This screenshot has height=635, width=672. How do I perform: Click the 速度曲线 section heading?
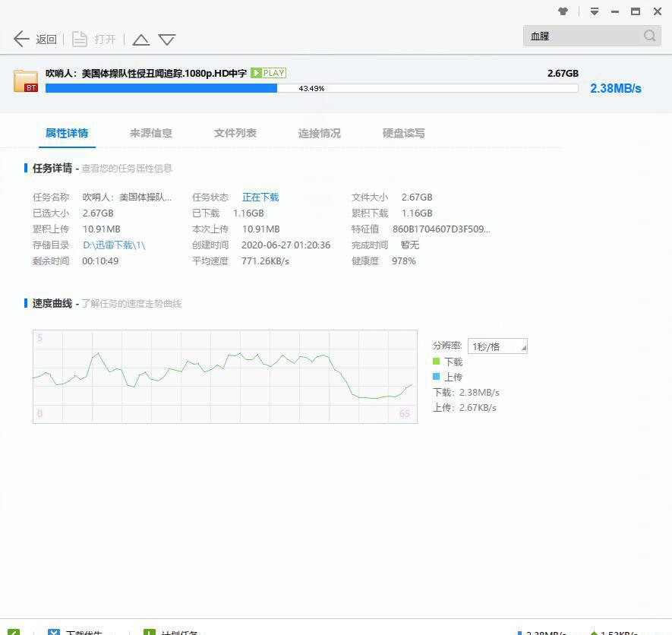tap(52, 304)
